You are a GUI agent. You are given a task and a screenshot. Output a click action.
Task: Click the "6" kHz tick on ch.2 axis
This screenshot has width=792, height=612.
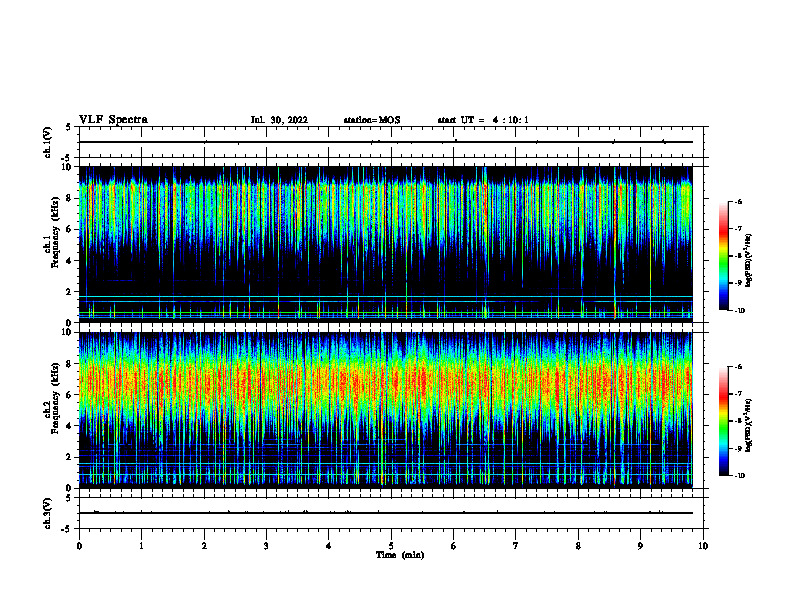coord(69,395)
